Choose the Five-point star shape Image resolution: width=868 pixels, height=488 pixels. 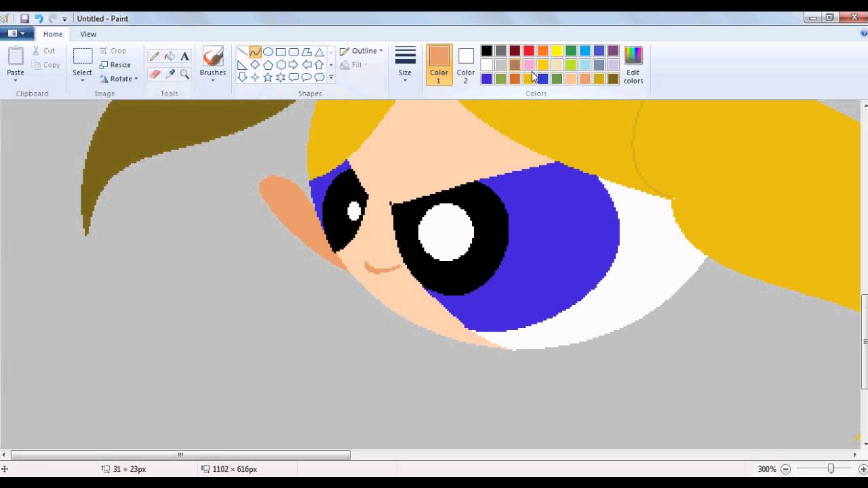click(268, 77)
